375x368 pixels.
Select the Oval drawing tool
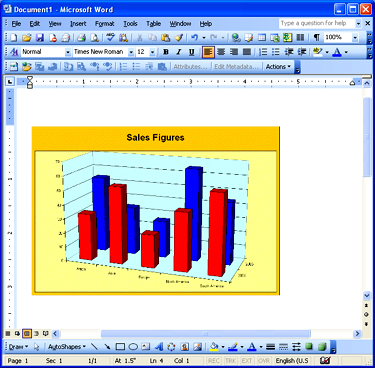(133, 347)
